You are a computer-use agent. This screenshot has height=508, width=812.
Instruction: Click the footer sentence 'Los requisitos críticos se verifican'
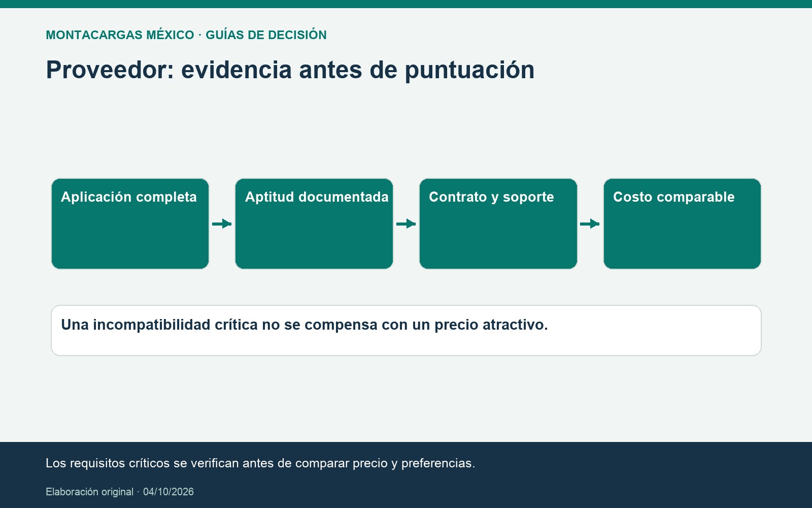[260, 463]
